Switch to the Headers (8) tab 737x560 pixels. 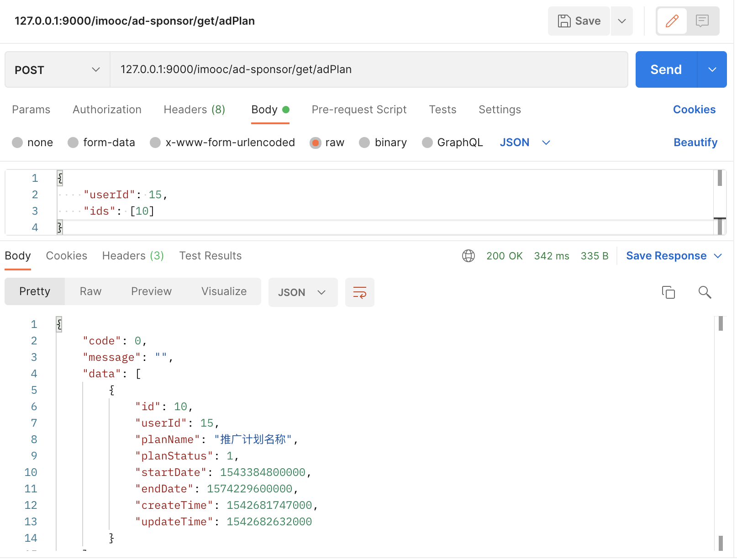tap(194, 110)
